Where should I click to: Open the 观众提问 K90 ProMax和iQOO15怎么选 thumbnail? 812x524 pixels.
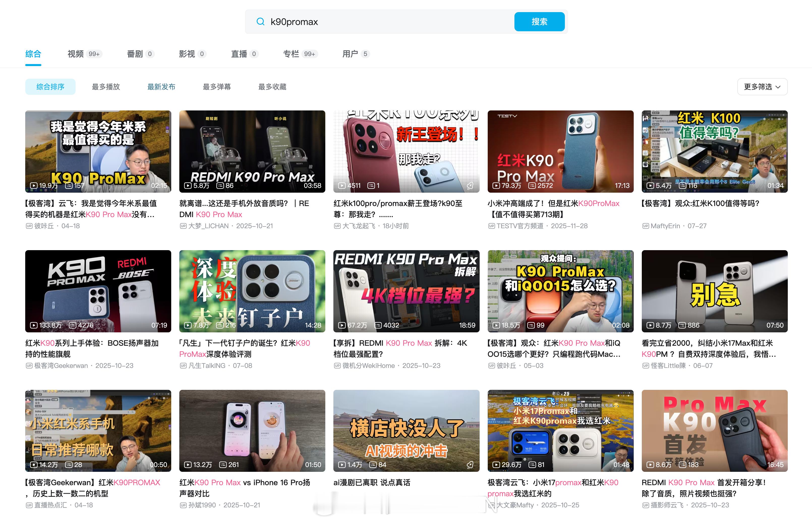tap(561, 291)
